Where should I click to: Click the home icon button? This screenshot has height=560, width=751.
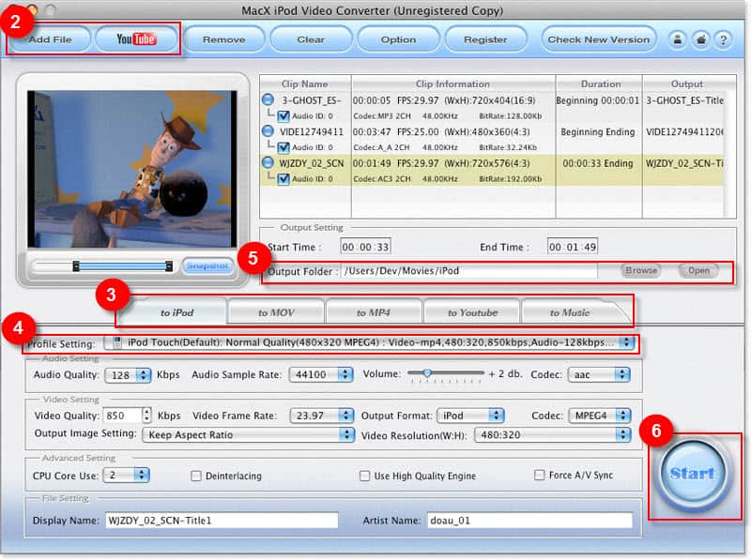click(700, 39)
